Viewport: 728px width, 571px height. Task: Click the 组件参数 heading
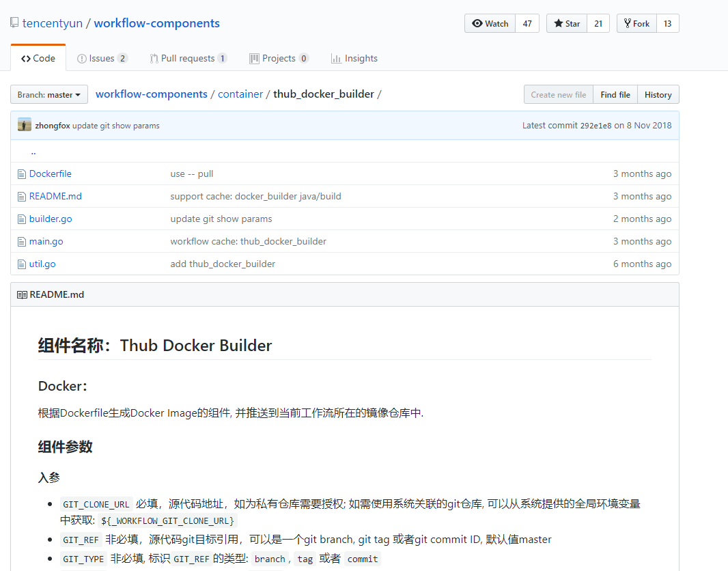pyautogui.click(x=65, y=447)
